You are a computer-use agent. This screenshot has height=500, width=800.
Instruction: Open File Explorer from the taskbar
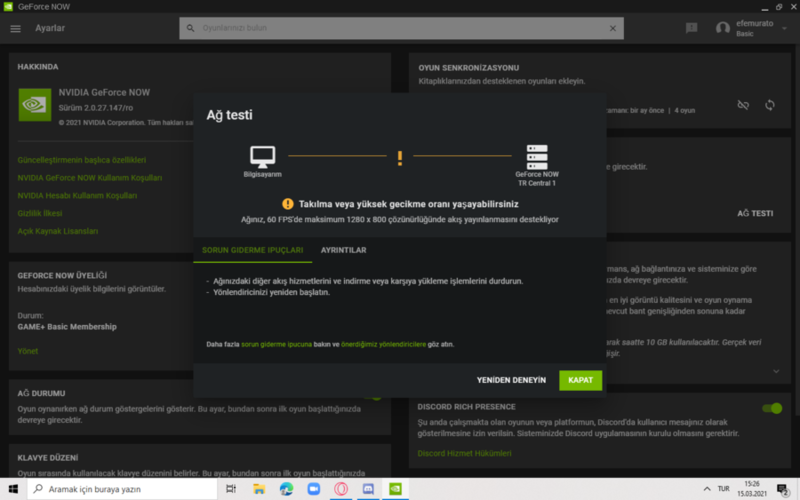259,489
